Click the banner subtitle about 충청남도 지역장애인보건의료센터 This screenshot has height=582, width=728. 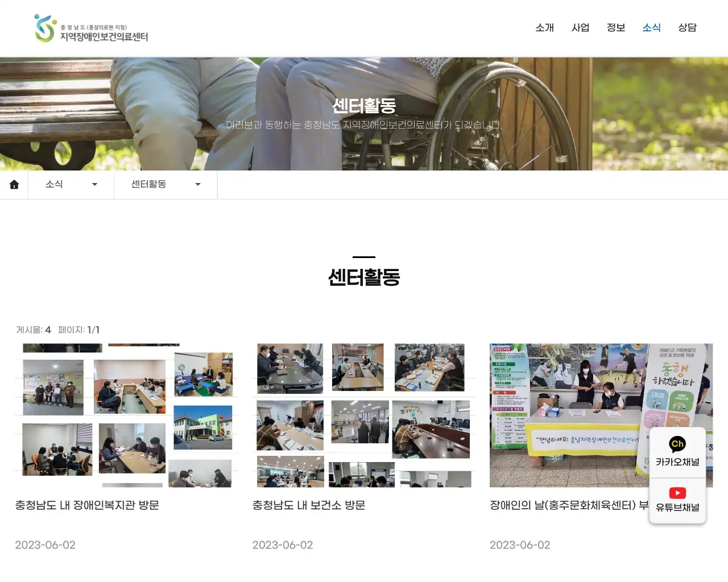364,124
